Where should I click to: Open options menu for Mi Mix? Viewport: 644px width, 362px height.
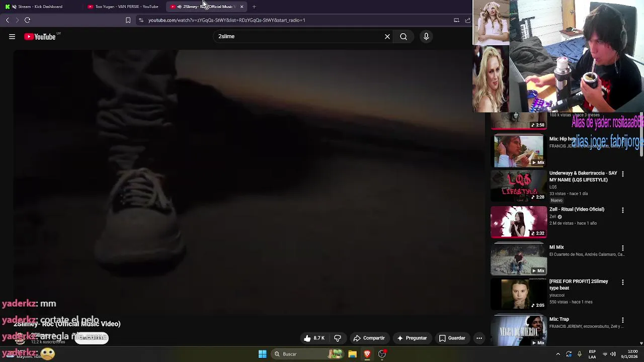(x=623, y=248)
